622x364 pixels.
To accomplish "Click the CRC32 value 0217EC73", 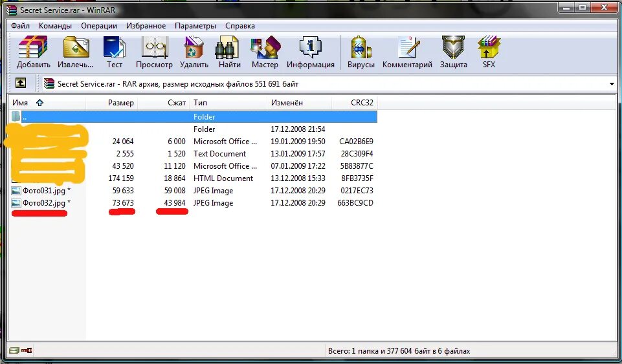I will coord(357,191).
